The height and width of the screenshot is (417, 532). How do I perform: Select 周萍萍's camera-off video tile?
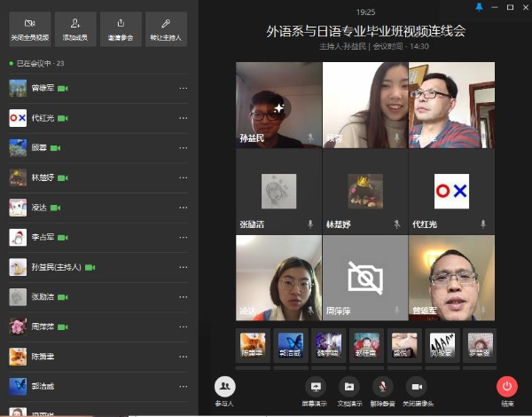[x=364, y=278]
